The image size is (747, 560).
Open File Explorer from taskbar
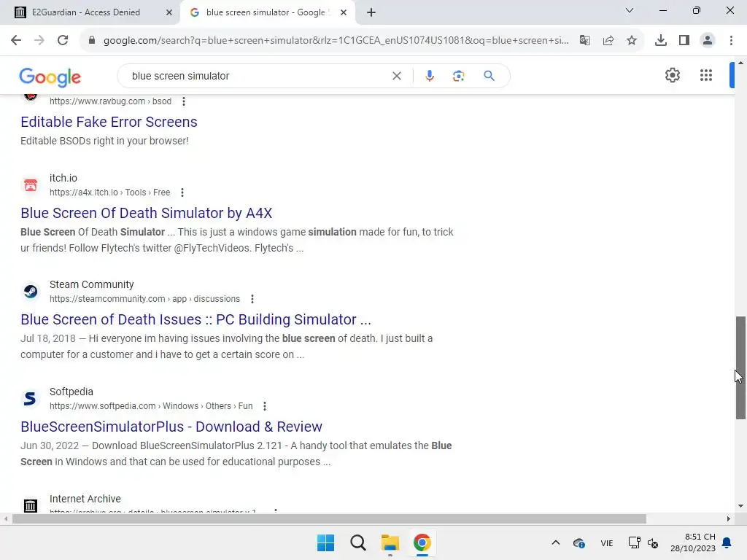pyautogui.click(x=390, y=542)
